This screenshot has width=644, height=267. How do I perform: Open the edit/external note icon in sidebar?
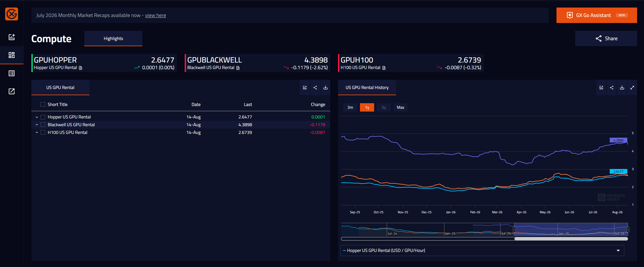pos(11,91)
